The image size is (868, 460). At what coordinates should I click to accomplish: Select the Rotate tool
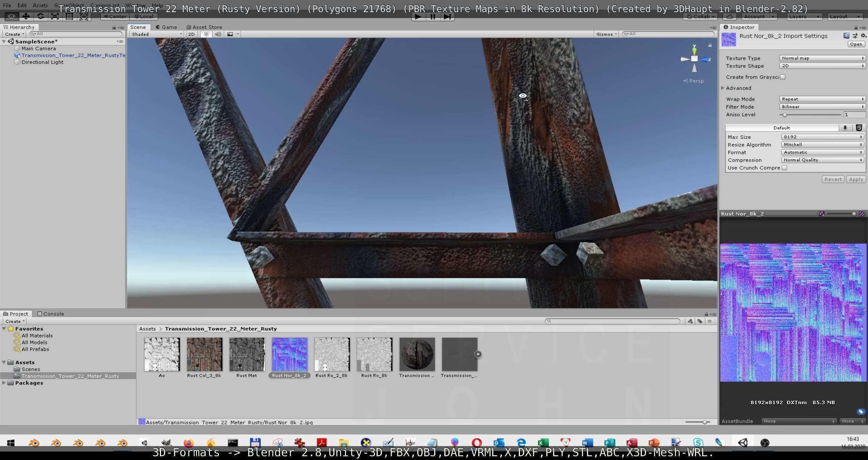pyautogui.click(x=40, y=17)
